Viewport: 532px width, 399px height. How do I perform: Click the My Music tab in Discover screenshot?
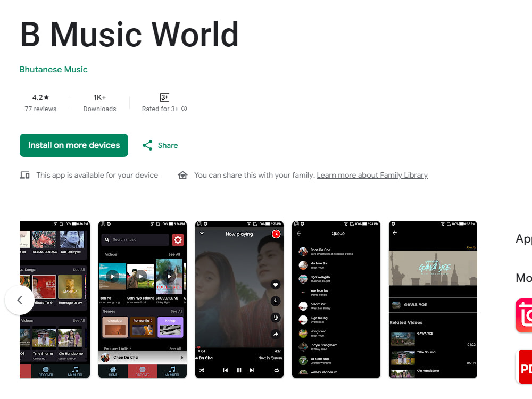[x=172, y=371]
